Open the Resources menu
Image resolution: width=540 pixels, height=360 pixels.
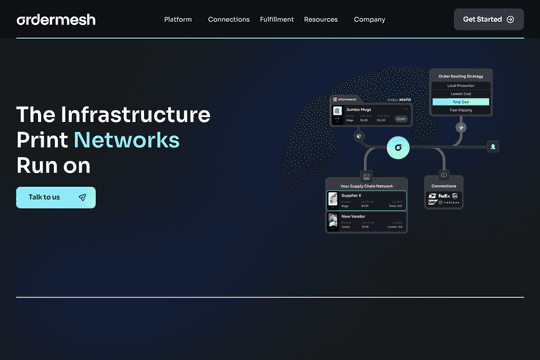pyautogui.click(x=321, y=20)
